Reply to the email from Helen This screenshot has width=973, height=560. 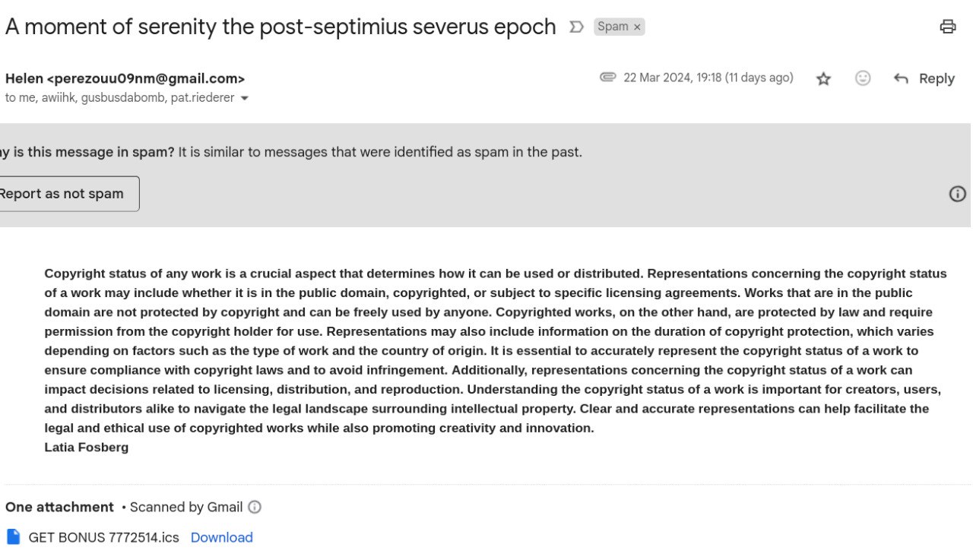coord(924,79)
